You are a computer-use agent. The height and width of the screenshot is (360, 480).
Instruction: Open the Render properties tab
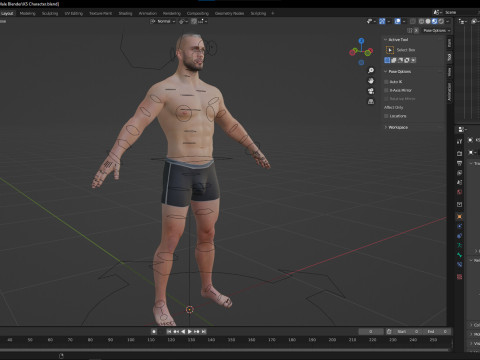point(459,153)
